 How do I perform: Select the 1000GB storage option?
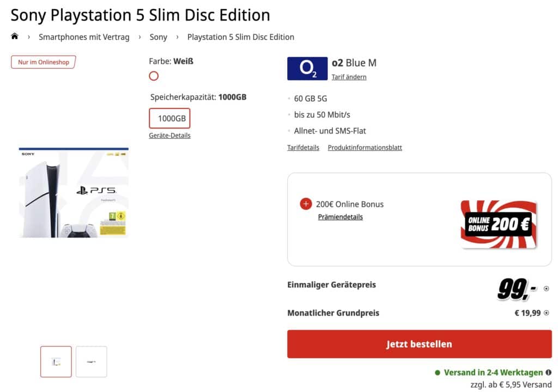(x=169, y=118)
